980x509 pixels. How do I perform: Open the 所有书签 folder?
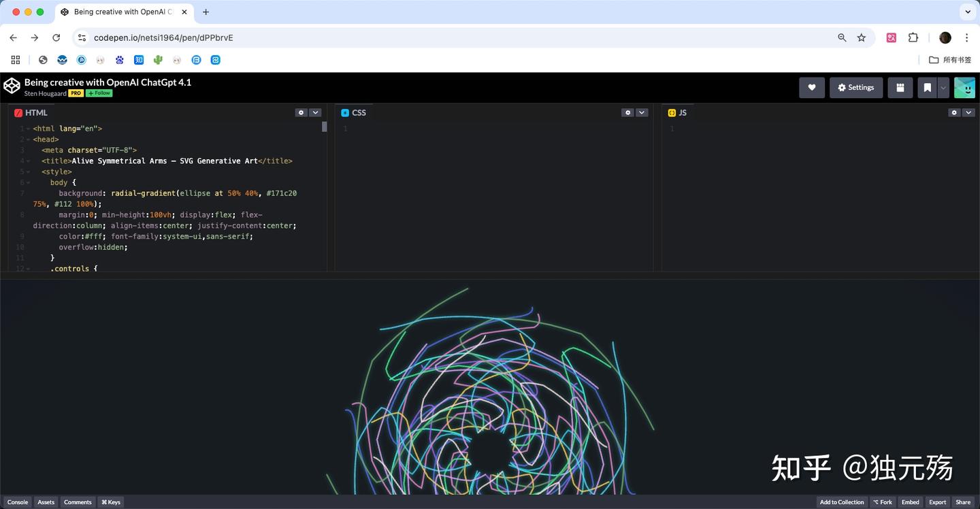(x=951, y=60)
